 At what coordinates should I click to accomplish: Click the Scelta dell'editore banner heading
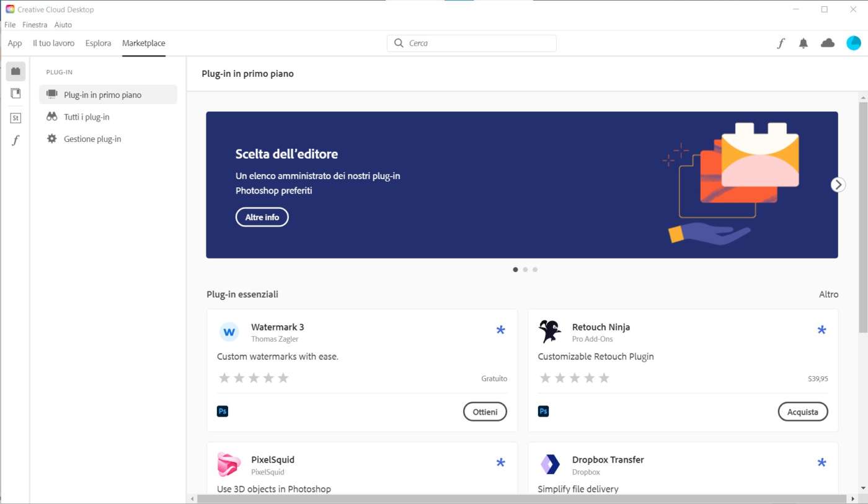click(x=286, y=154)
